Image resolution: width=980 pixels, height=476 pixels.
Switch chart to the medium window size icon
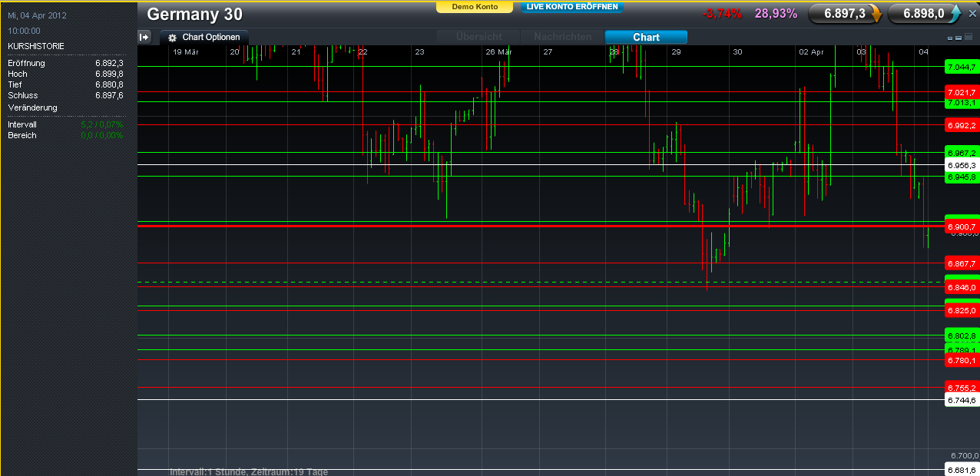[x=958, y=38]
